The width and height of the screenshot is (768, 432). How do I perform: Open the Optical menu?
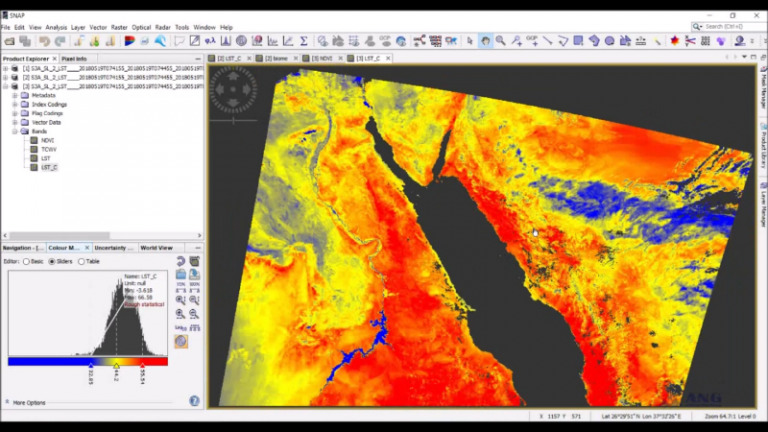pos(141,27)
